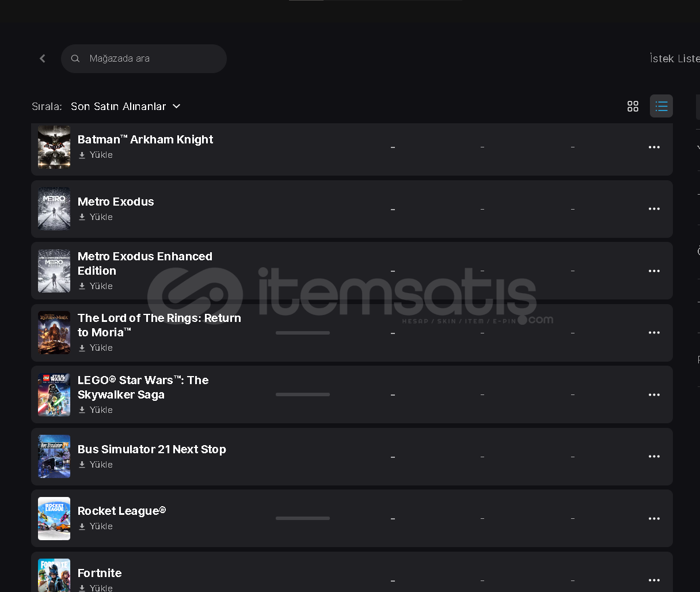This screenshot has height=592, width=700.
Task: Open more options for Fortnite
Action: 654,580
